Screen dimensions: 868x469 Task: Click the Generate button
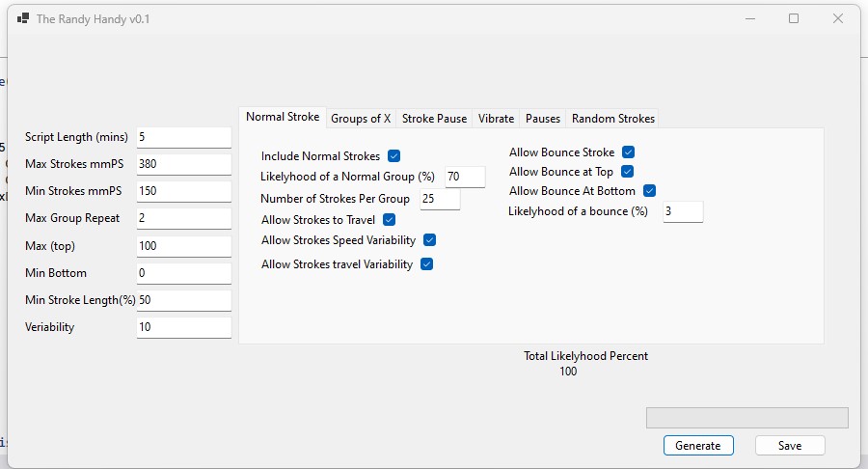click(x=698, y=446)
